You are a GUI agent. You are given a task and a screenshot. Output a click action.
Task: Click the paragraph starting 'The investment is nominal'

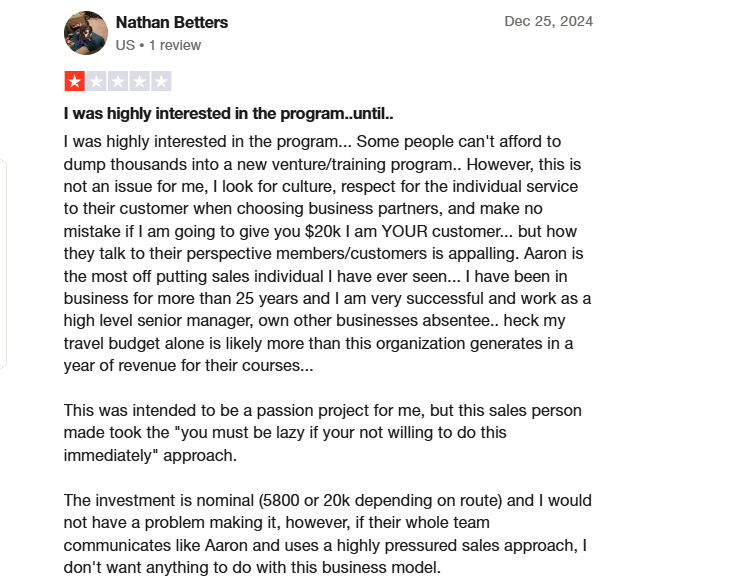pyautogui.click(x=328, y=534)
